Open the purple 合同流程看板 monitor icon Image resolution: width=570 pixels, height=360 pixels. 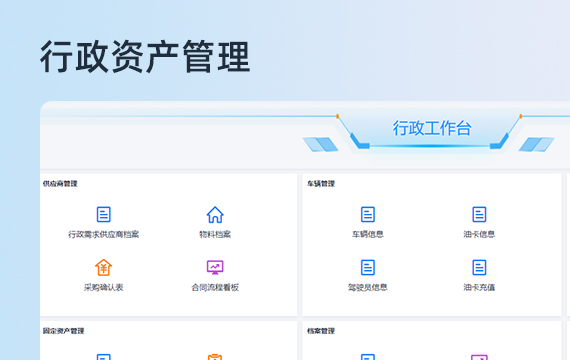click(x=215, y=267)
